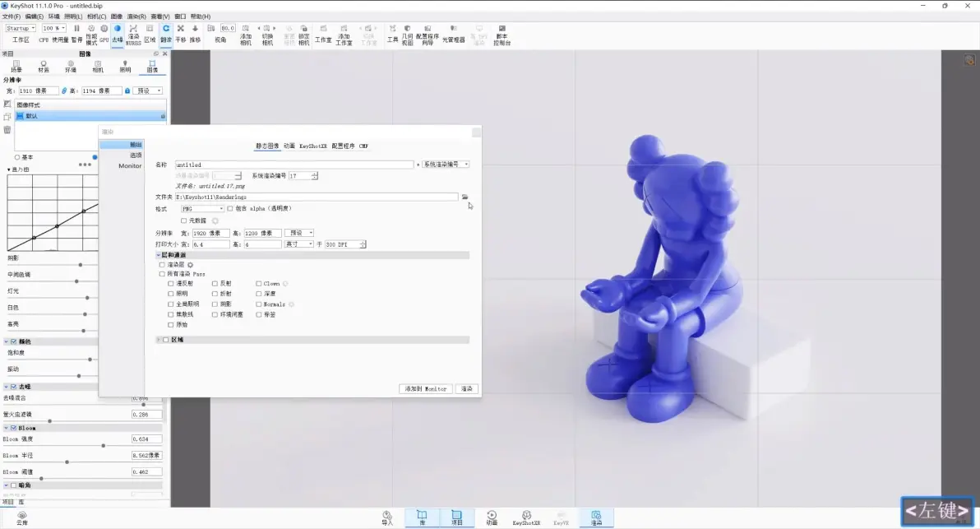Image resolution: width=980 pixels, height=529 pixels.
Task: Click the 导入 import icon in bottom bar
Action: (x=387, y=517)
